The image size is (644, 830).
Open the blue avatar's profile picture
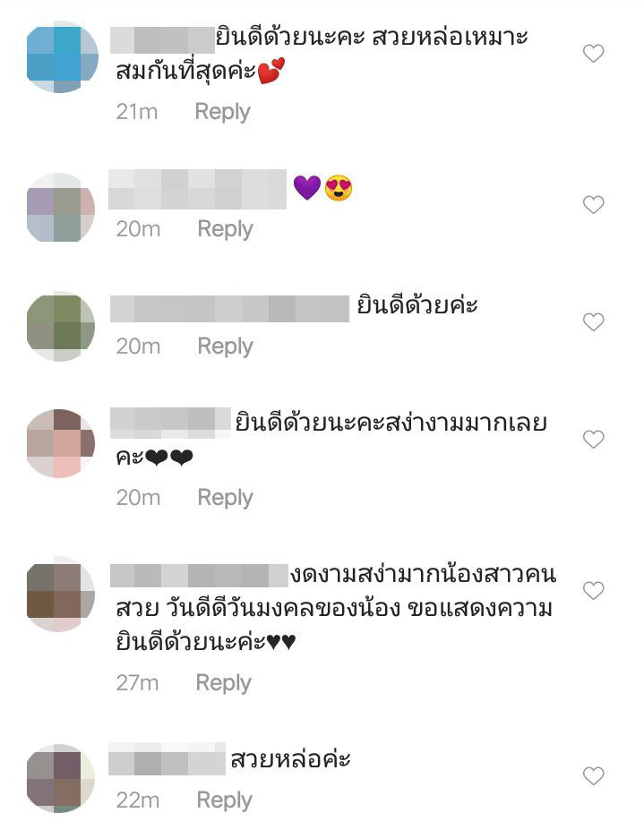(x=62, y=56)
